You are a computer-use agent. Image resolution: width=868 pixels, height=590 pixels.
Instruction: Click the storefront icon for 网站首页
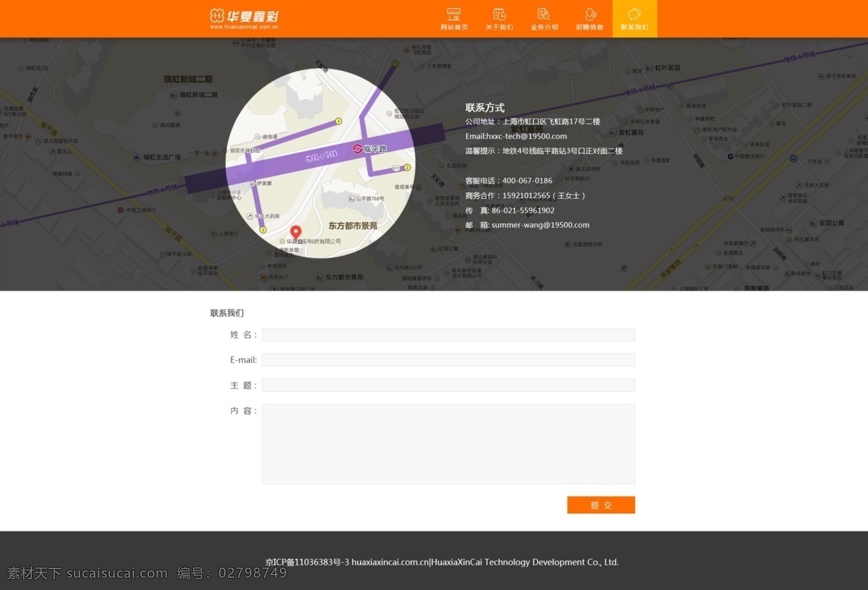(x=454, y=14)
